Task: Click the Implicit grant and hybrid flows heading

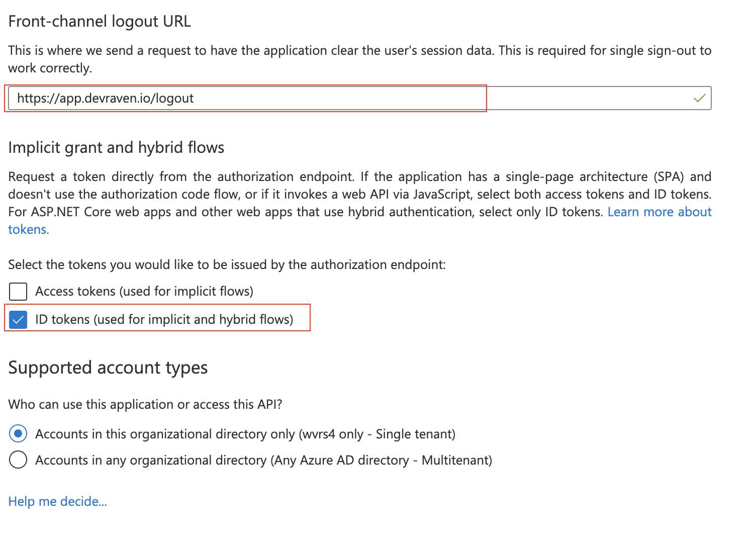Action: tap(116, 147)
